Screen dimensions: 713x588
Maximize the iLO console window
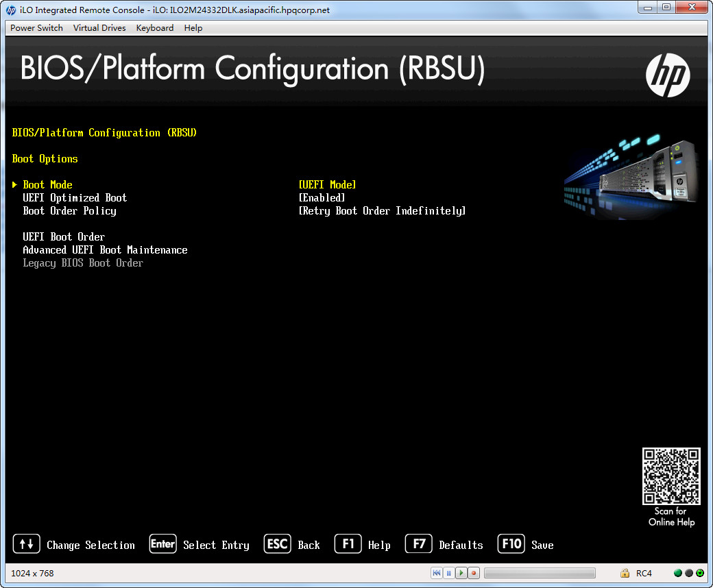pyautogui.click(x=666, y=8)
